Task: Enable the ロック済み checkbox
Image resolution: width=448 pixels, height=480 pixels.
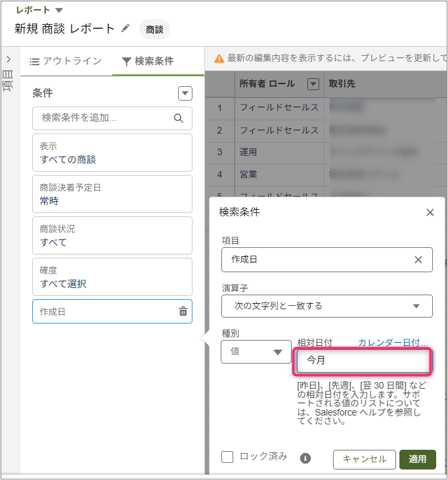Action: click(227, 457)
